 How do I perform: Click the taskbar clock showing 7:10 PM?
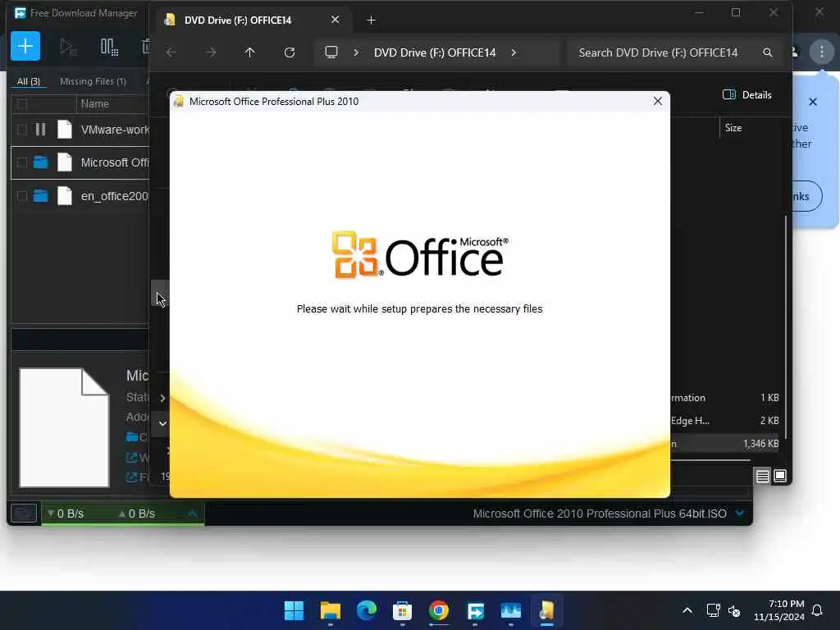click(779, 610)
